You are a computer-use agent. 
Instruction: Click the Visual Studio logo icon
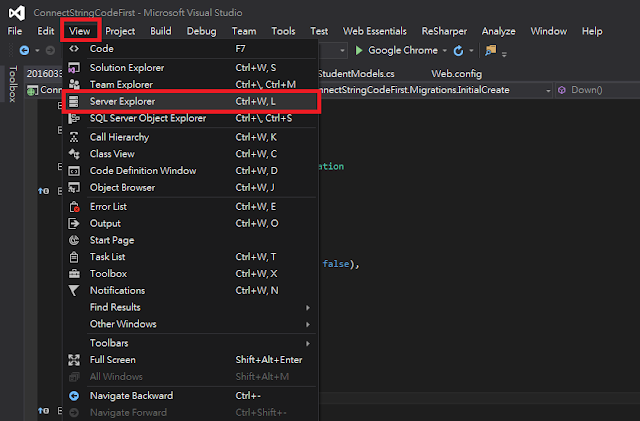click(17, 13)
